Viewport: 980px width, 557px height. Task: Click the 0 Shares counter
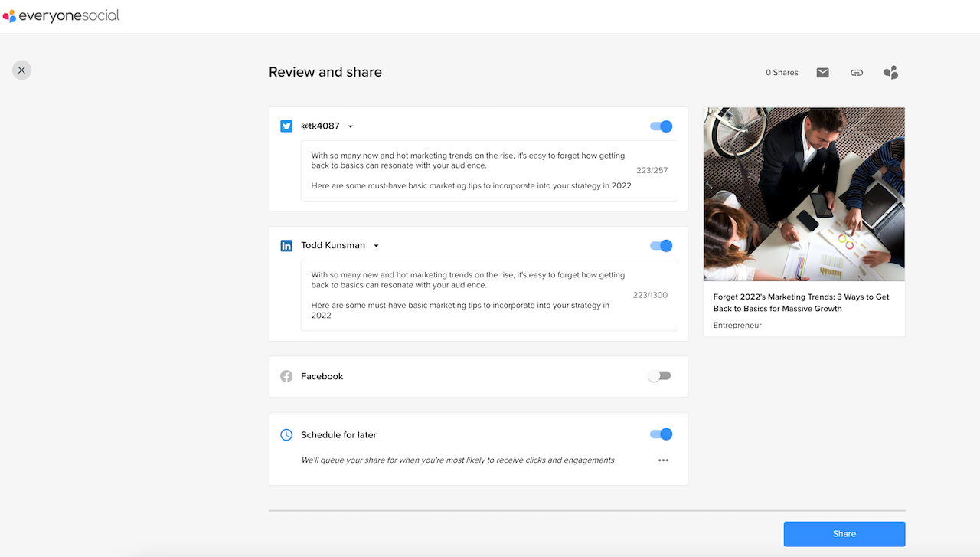[x=781, y=72]
